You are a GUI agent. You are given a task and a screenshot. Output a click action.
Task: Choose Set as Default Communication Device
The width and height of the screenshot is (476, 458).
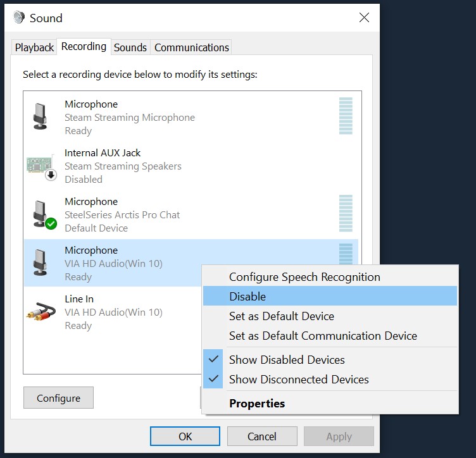323,336
